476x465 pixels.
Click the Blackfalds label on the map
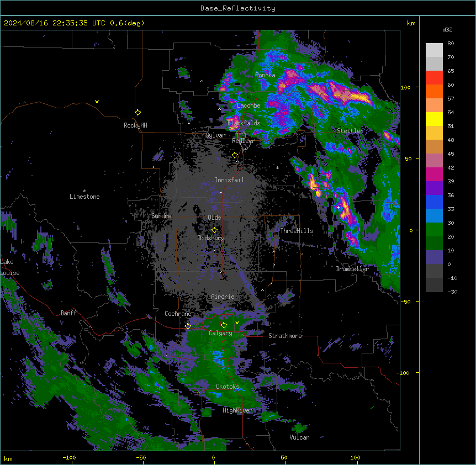[x=244, y=123]
